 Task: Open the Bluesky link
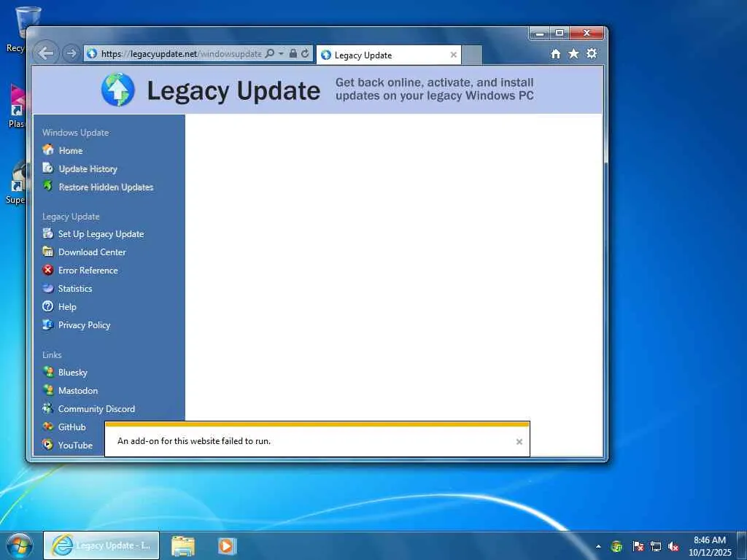72,373
